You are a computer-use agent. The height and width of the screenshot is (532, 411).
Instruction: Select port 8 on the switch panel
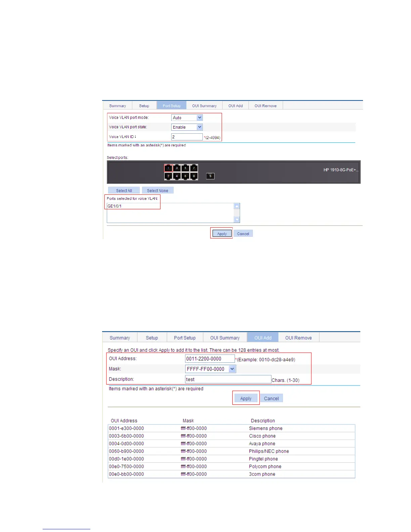[x=194, y=176]
